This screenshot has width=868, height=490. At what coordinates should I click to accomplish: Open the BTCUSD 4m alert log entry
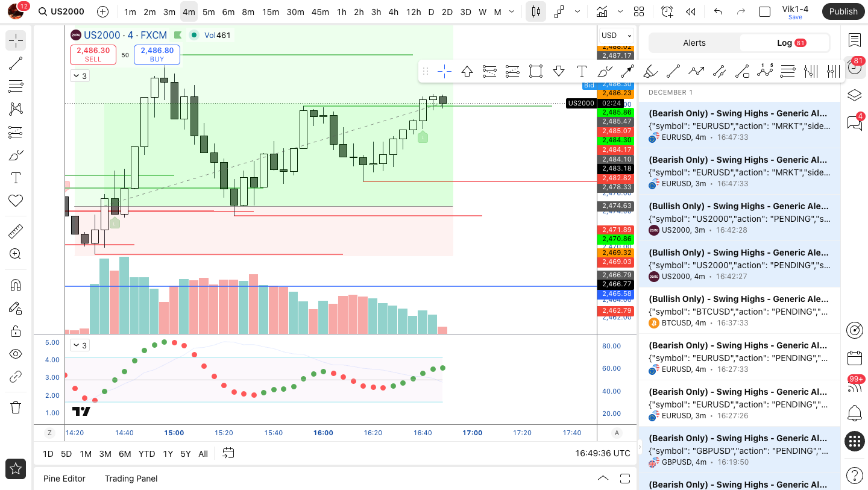[x=739, y=311]
